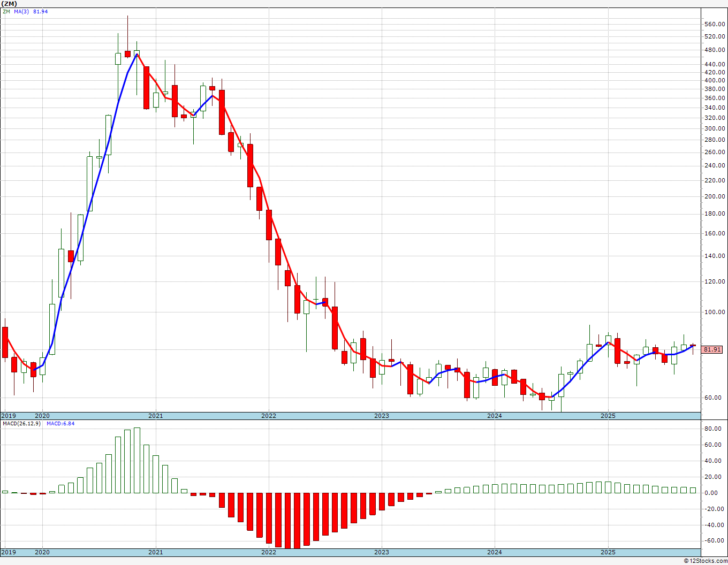This screenshot has width=728, height=565.
Task: Select the ZM series legend label
Action: point(6,11)
